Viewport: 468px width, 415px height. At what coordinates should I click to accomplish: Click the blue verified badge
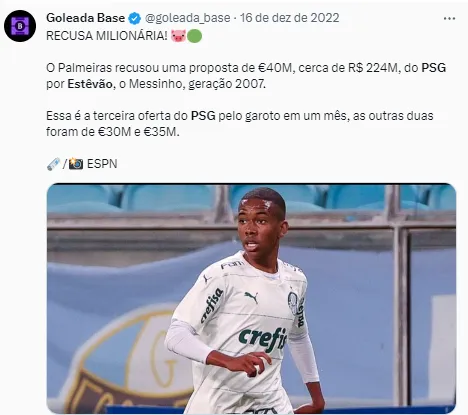tap(134, 18)
